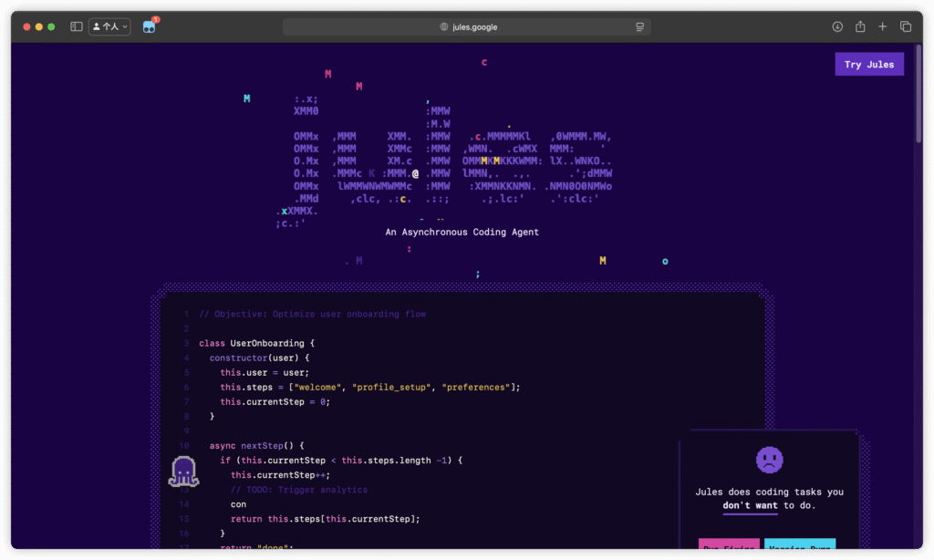The image size is (934, 560).
Task: Click the Try Jules button
Action: [x=869, y=65]
